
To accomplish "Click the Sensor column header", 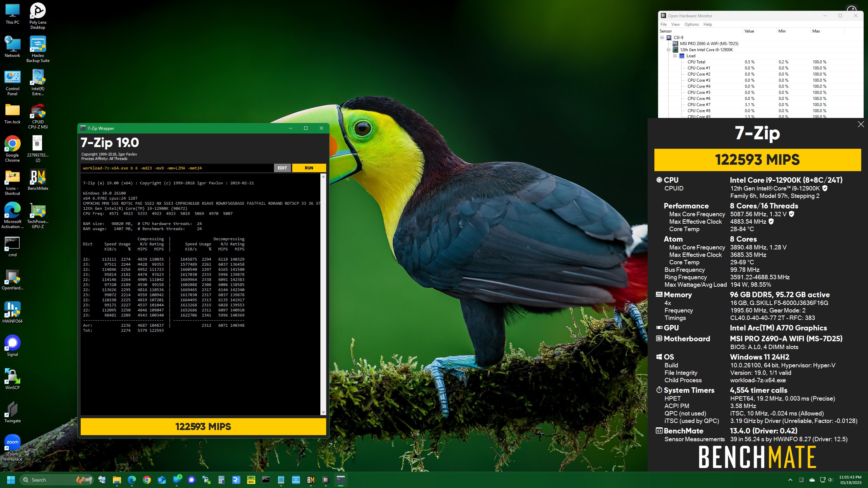I will [x=701, y=31].
